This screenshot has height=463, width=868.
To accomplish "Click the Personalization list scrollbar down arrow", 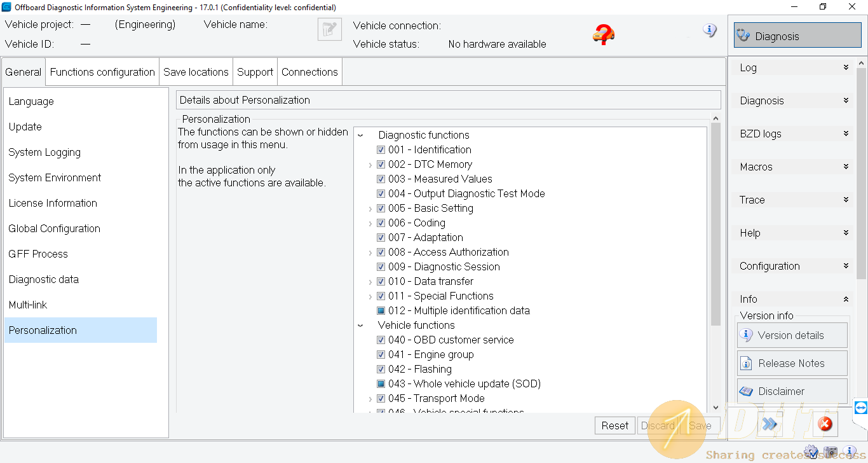I will pos(715,408).
